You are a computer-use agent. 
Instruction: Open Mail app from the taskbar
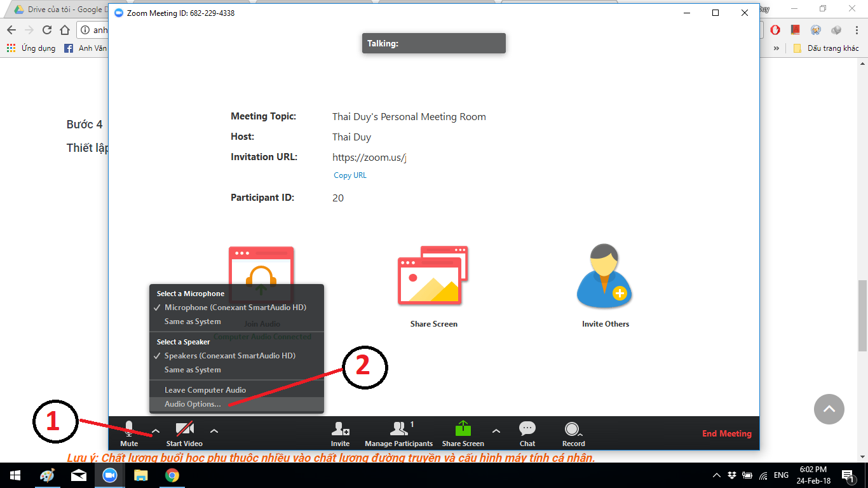point(79,475)
